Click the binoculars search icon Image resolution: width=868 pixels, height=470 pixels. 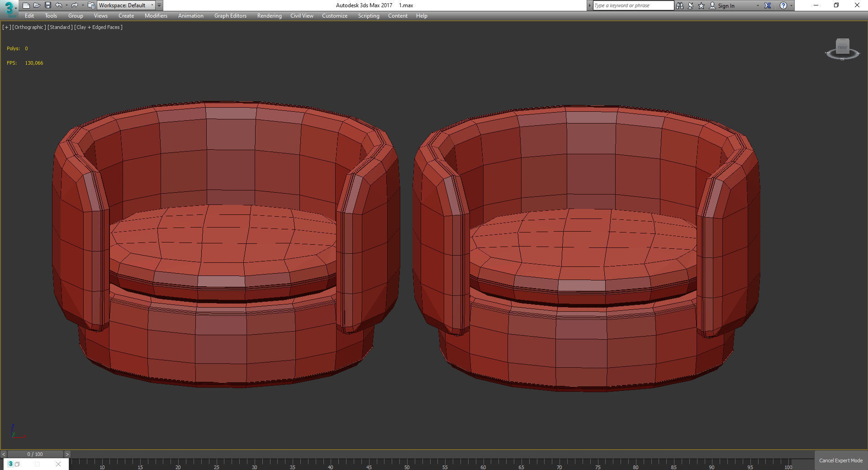[x=679, y=5]
